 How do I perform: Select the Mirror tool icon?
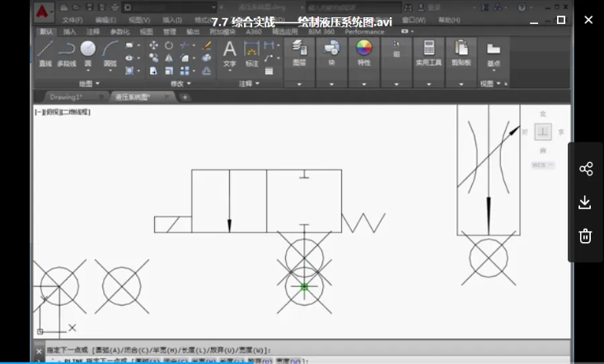click(x=169, y=58)
